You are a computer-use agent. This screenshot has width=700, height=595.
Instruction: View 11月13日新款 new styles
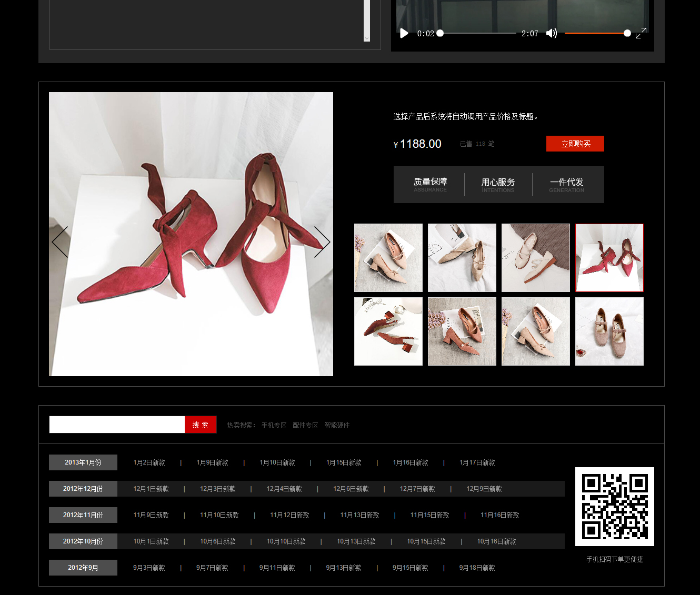[359, 515]
